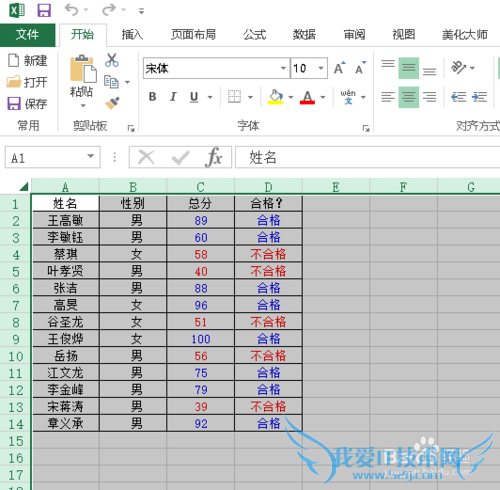Open the 美化大师 tab

[465, 35]
